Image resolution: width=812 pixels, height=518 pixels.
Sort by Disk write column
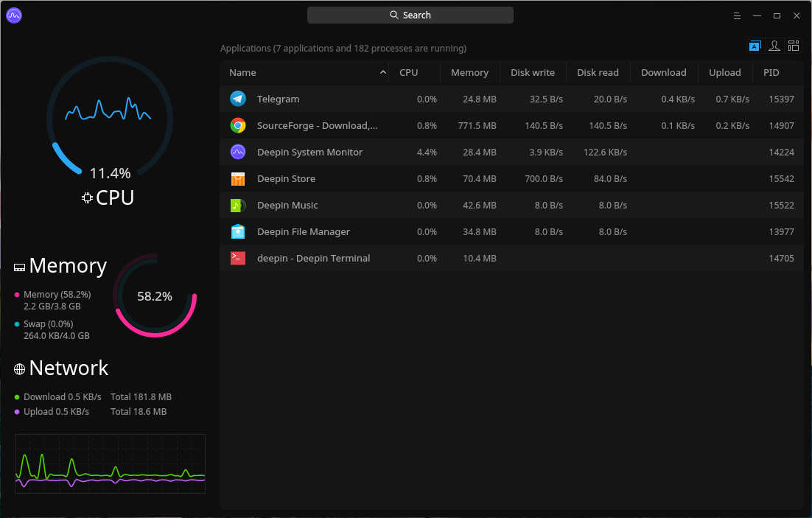pos(532,72)
